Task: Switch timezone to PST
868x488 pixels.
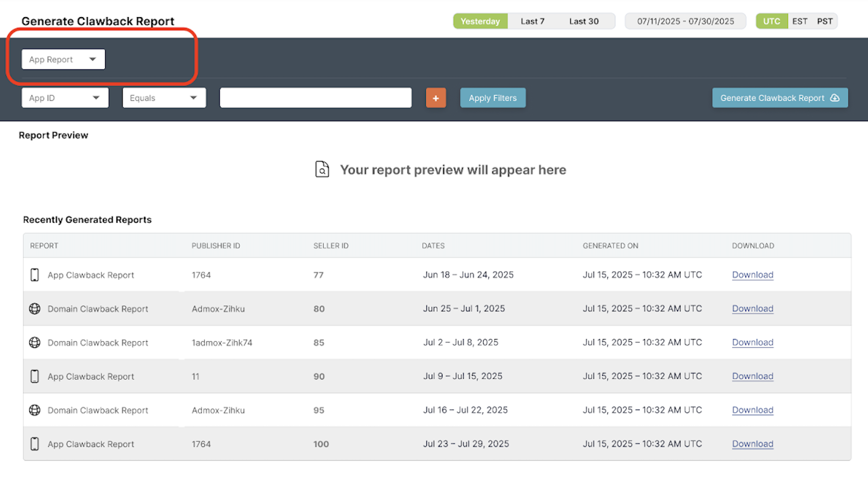Action: (x=824, y=21)
